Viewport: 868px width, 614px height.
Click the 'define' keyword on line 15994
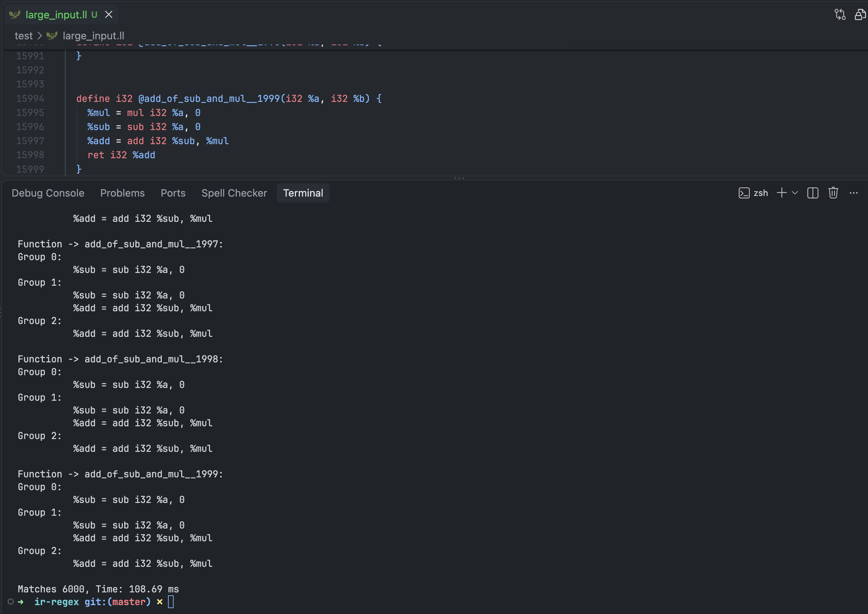point(93,99)
